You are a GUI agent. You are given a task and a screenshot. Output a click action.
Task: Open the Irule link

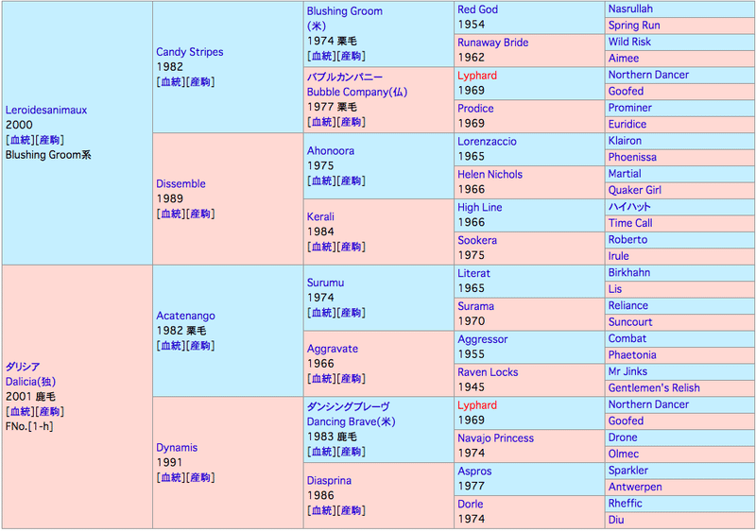tap(619, 256)
